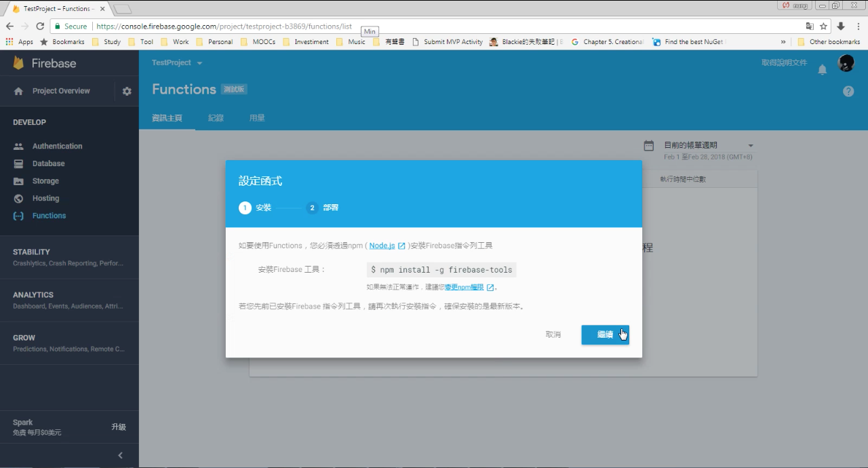Open Project Overview home icon
This screenshot has height=468, width=868.
coord(18,91)
